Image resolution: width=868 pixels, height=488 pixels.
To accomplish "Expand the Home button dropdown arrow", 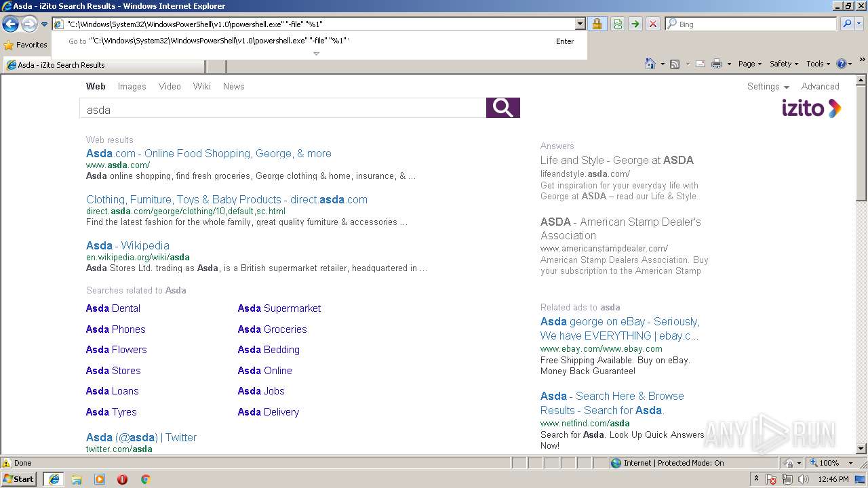I will pyautogui.click(x=662, y=64).
